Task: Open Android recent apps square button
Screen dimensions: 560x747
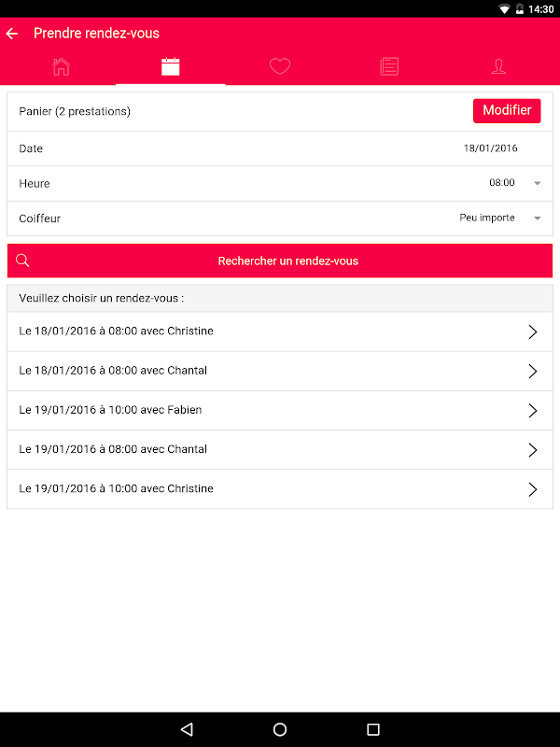Action: point(373,729)
